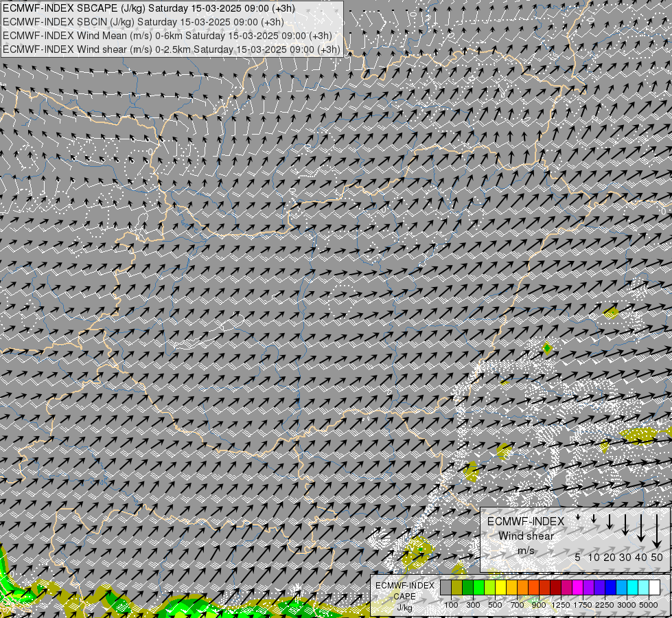672x618 pixels.
Task: Select the purple swatch right of 1750 tick
Action: point(588,588)
